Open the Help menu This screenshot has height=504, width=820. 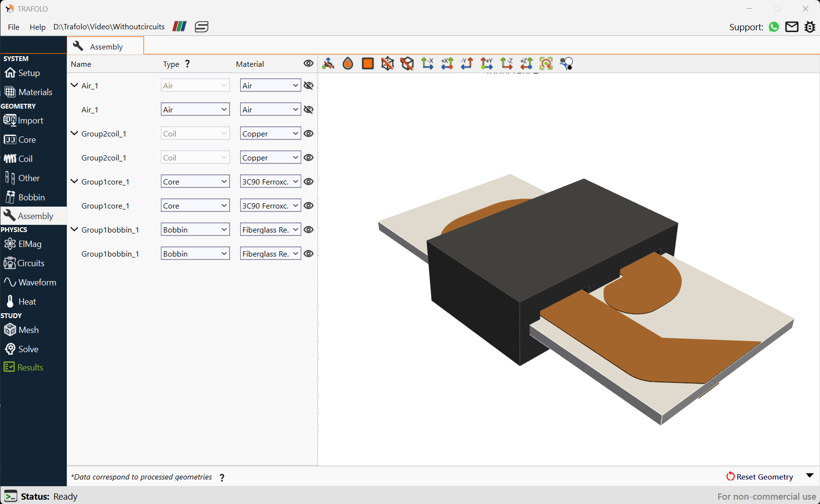(37, 27)
